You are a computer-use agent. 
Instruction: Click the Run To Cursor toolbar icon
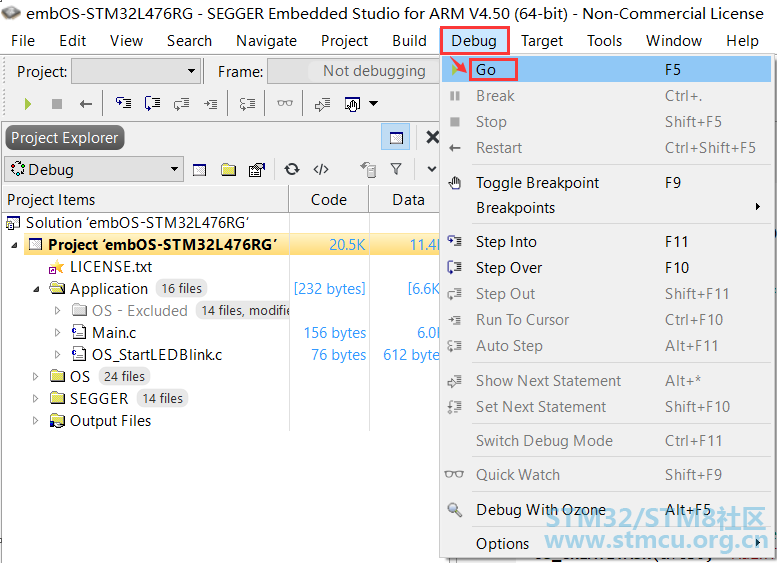tap(211, 104)
